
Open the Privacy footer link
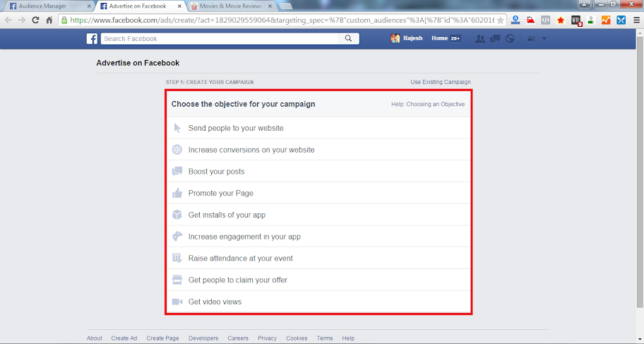268,338
